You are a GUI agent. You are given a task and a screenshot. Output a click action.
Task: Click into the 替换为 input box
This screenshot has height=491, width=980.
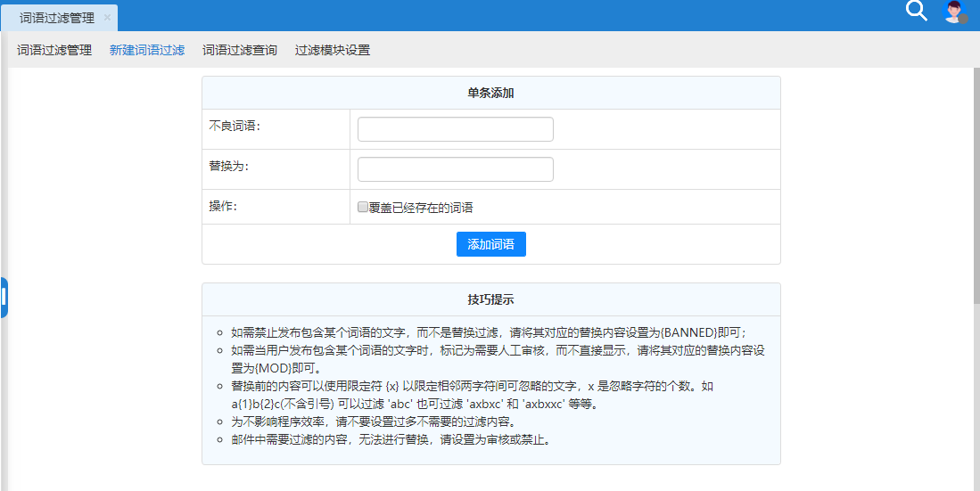[455, 169]
